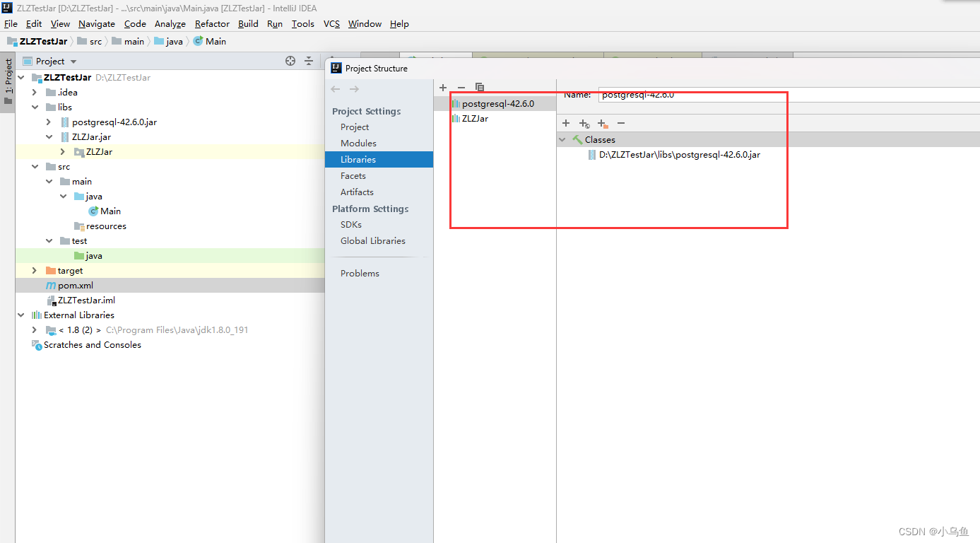Click the locate-in-project crosshair icon

click(x=290, y=62)
